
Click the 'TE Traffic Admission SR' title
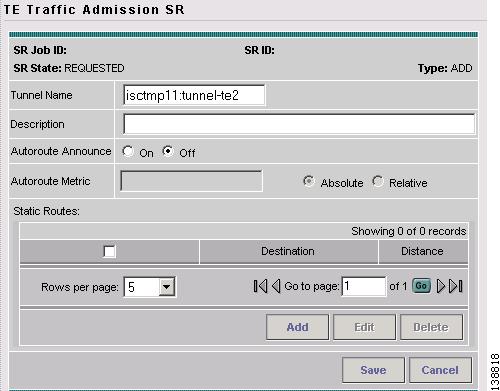point(94,9)
